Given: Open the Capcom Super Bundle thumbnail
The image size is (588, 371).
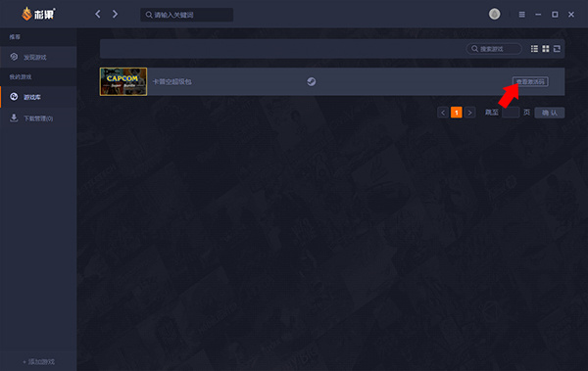Looking at the screenshot, I should pyautogui.click(x=123, y=81).
